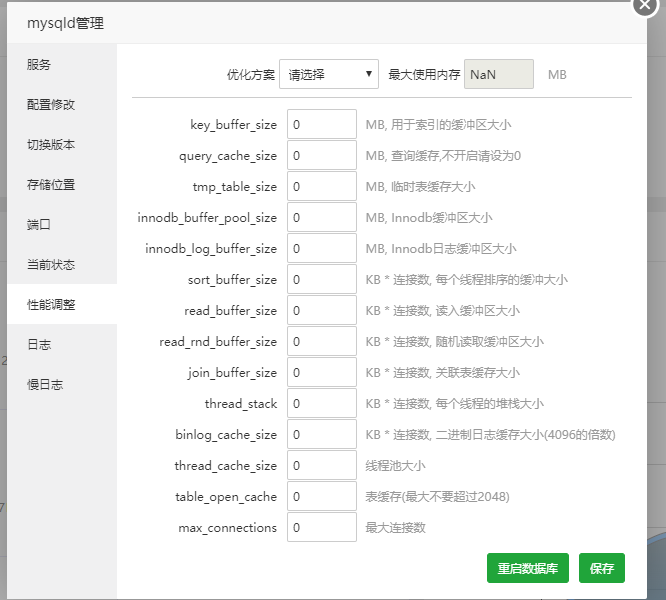Edit the max_connections input
This screenshot has height=600, width=666.
click(322, 527)
